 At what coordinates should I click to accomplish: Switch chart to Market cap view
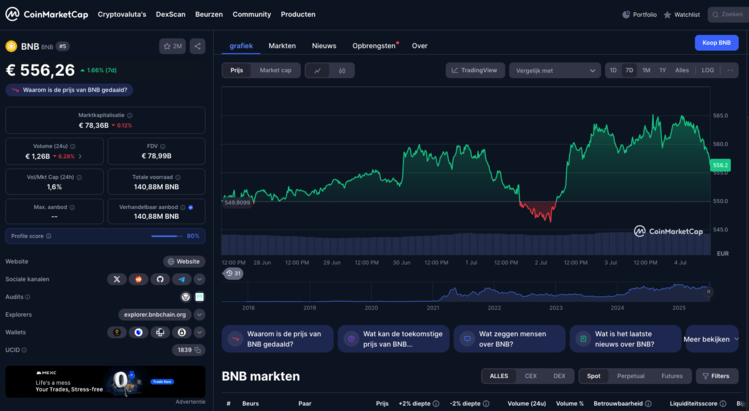275,70
